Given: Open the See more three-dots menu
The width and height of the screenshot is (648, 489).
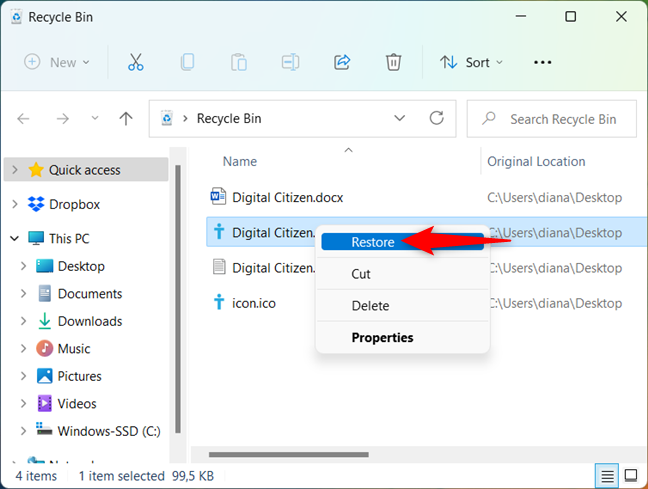Looking at the screenshot, I should pyautogui.click(x=542, y=62).
